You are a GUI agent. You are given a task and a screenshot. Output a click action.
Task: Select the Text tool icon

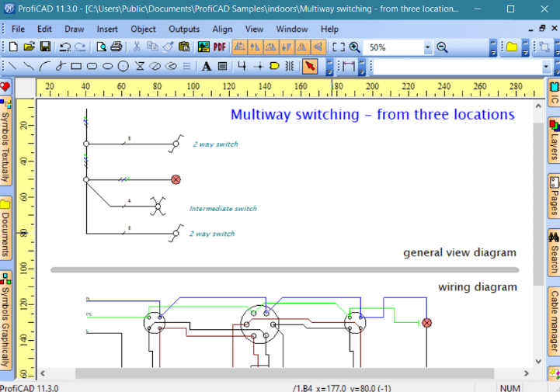pyautogui.click(x=207, y=67)
